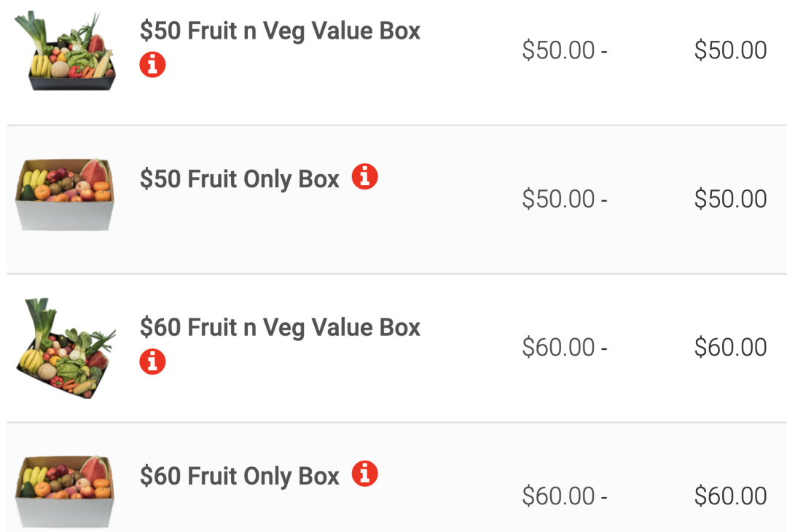
Task: Click total $50.00 for $50 Fruit Only Box
Action: (730, 199)
